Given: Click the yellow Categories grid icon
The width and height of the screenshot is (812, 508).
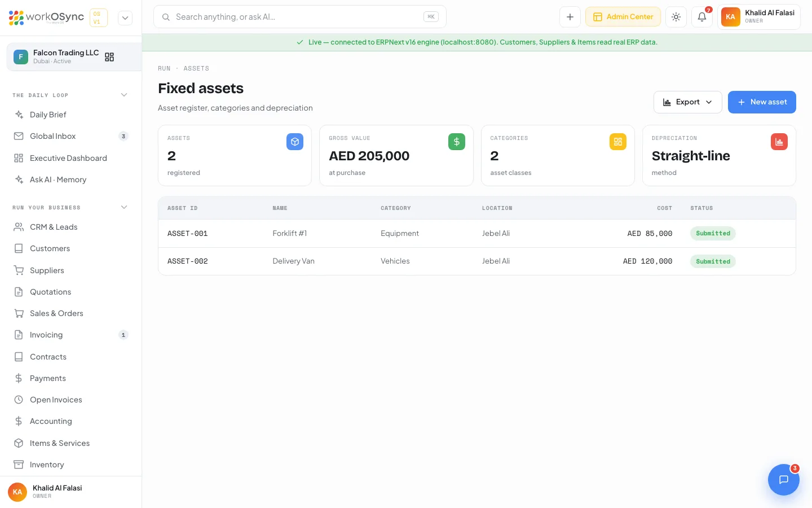Looking at the screenshot, I should click(618, 142).
